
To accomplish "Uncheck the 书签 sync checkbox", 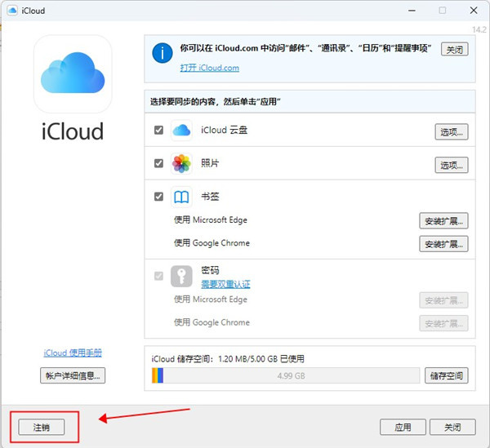I will (158, 197).
